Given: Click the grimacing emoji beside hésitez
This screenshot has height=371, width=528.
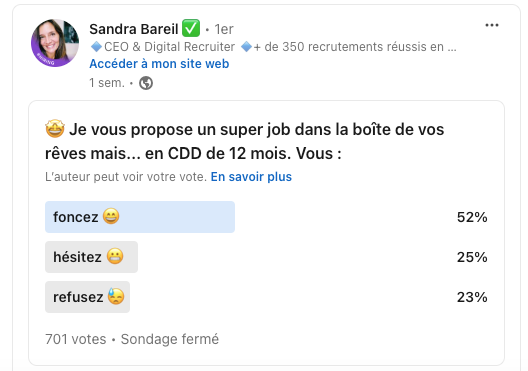Looking at the screenshot, I should pyautogui.click(x=115, y=256).
